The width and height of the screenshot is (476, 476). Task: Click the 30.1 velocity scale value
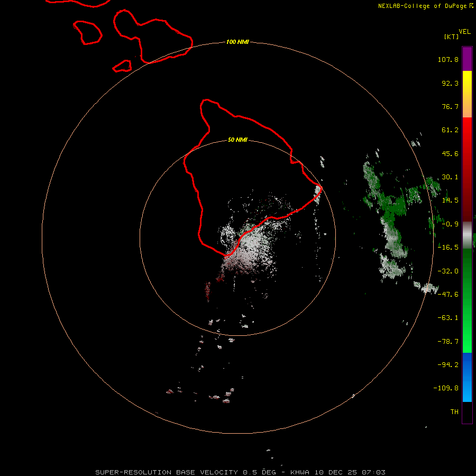[x=450, y=177]
